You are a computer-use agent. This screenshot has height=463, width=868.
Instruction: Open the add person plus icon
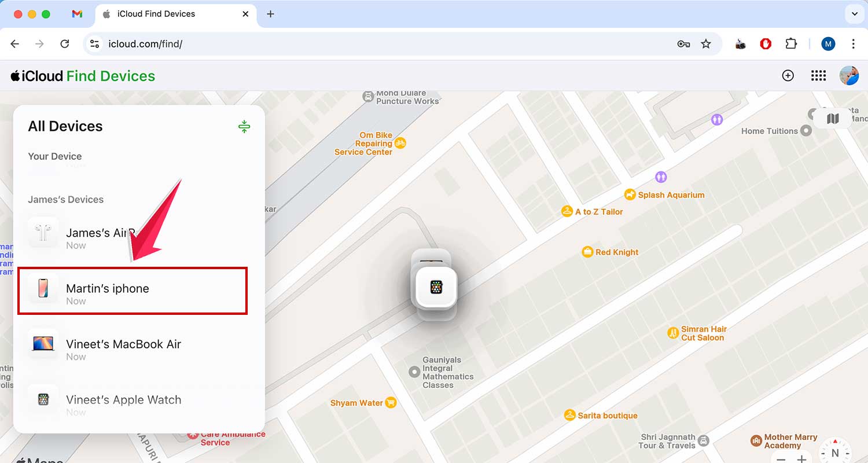click(x=788, y=75)
